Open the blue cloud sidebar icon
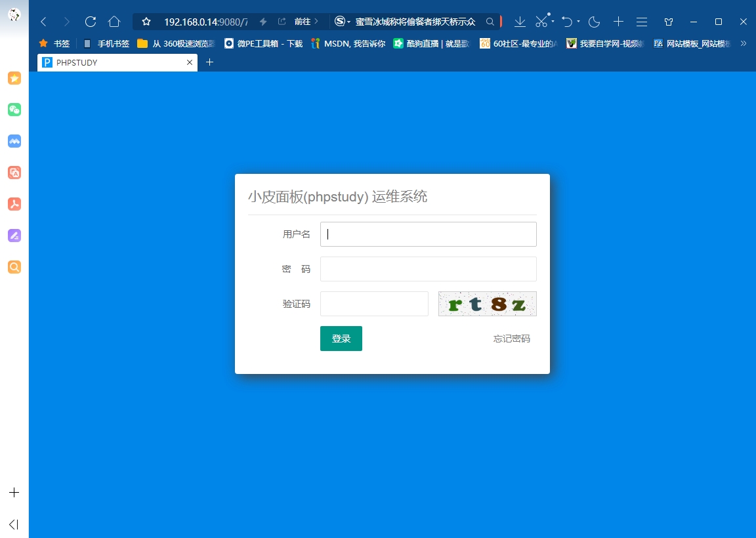The width and height of the screenshot is (756, 538). (x=14, y=141)
